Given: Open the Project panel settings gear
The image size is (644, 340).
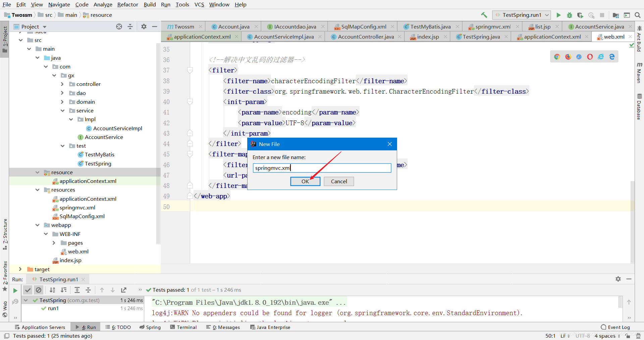Looking at the screenshot, I should point(144,27).
